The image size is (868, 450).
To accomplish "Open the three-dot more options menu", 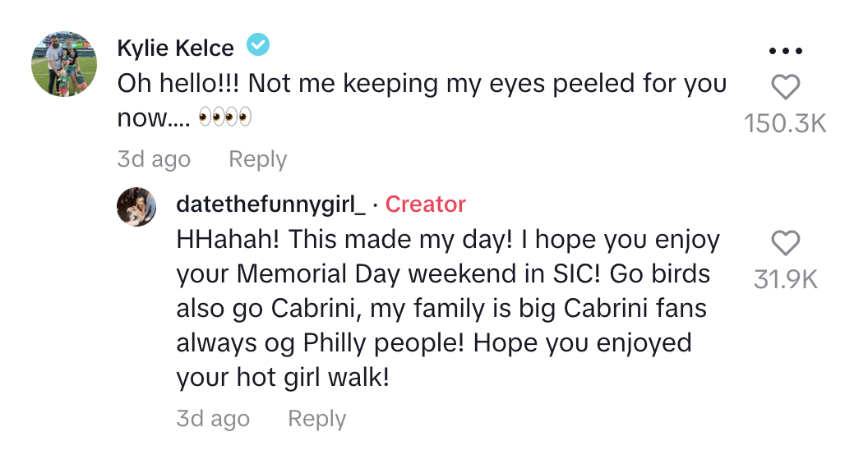I will [x=785, y=51].
